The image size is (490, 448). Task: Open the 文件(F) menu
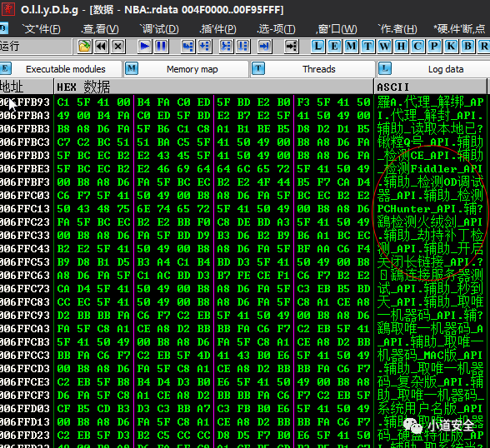tap(42, 29)
